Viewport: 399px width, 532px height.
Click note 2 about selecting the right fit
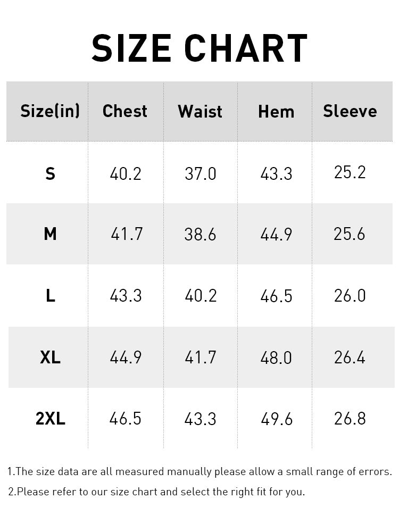coord(156,492)
